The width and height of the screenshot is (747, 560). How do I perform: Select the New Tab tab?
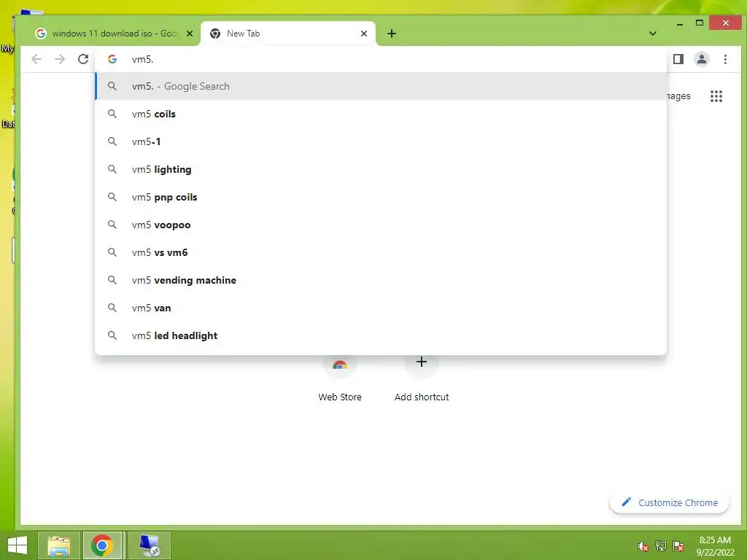click(x=288, y=34)
